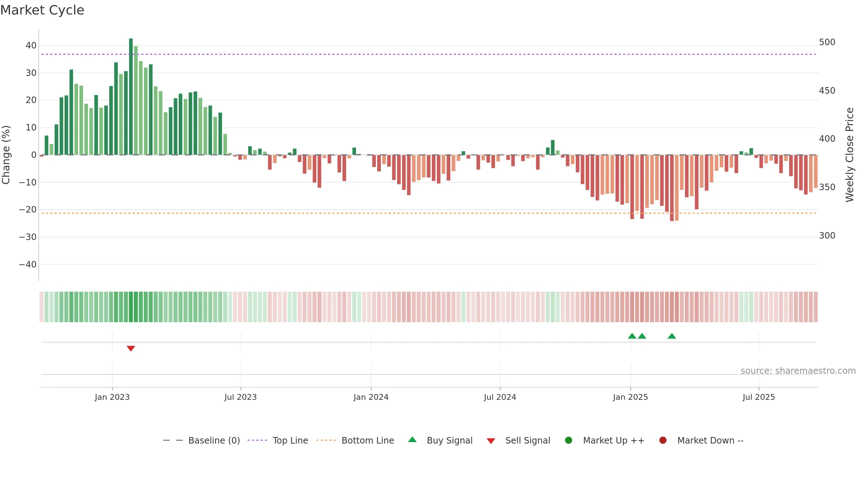Click the source: sharemaestro.com text
The width and height of the screenshot is (868, 488).
click(x=798, y=371)
